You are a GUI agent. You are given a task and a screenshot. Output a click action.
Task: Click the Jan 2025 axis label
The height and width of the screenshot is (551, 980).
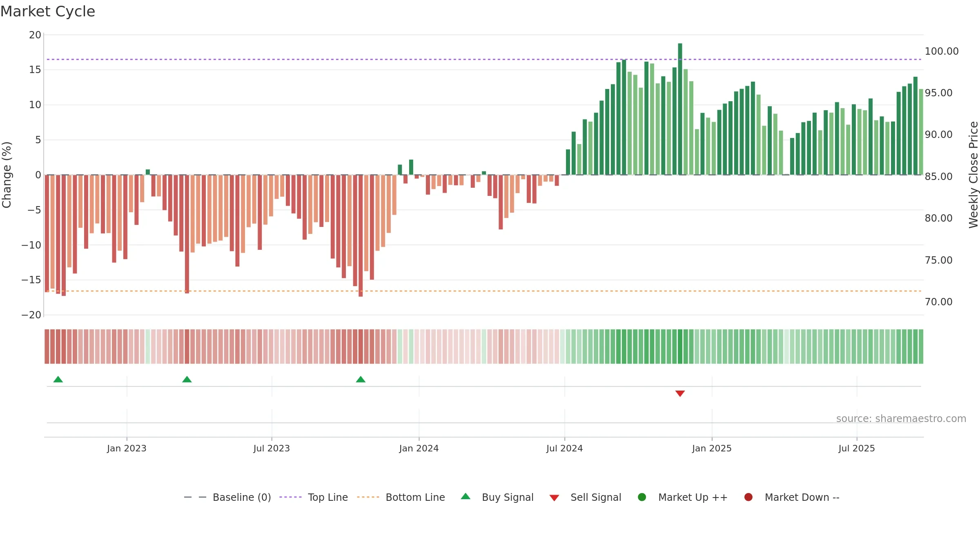point(712,448)
